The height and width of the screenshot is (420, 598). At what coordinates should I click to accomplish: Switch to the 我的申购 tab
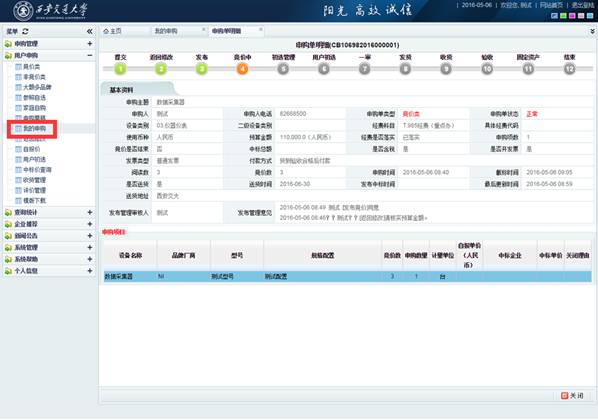[x=166, y=31]
